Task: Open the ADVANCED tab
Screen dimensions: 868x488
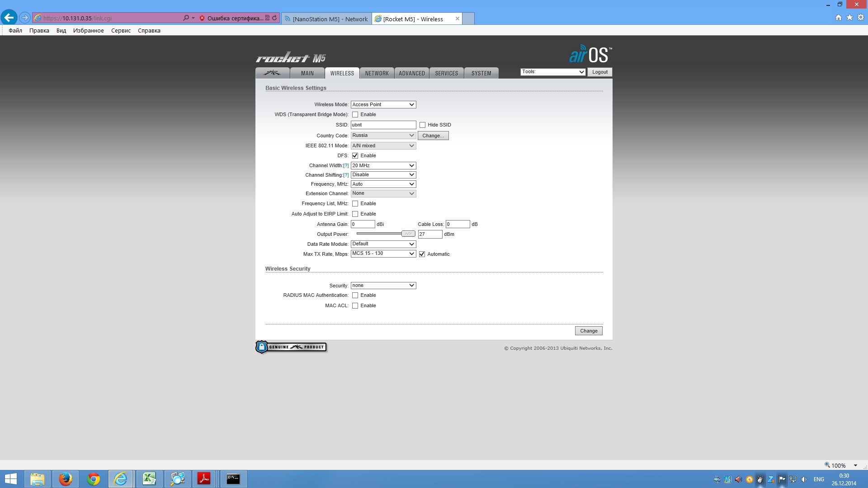Action: click(x=411, y=73)
